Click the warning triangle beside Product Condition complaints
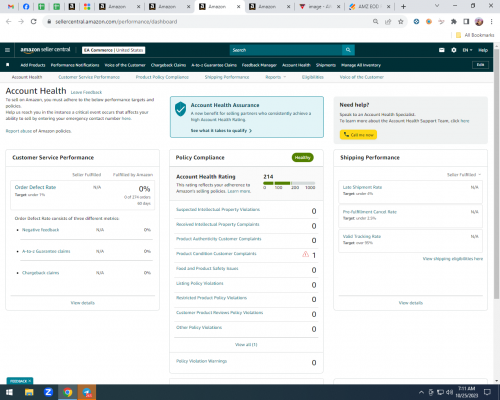 click(x=305, y=254)
